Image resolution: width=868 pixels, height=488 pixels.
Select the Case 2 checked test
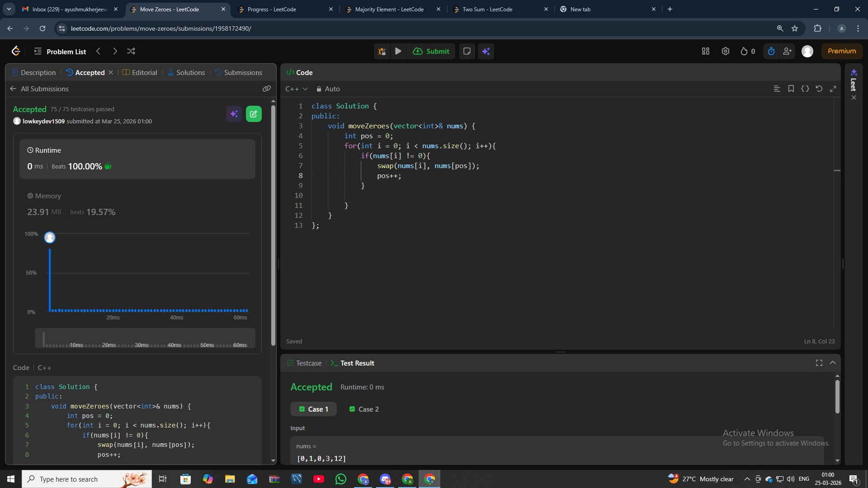click(x=364, y=409)
